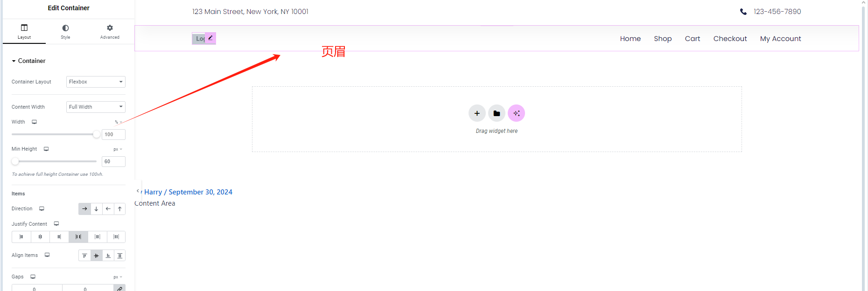
Task: Open the Shop menu item
Action: (x=663, y=39)
